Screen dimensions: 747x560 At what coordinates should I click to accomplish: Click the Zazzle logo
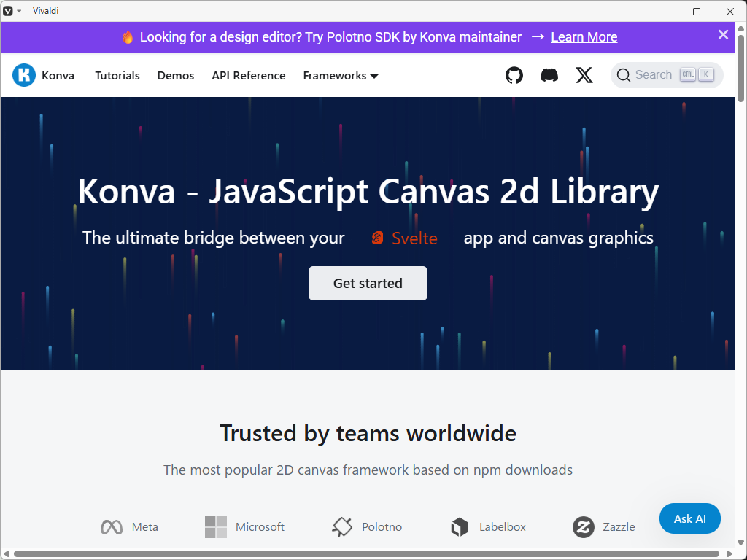[583, 527]
